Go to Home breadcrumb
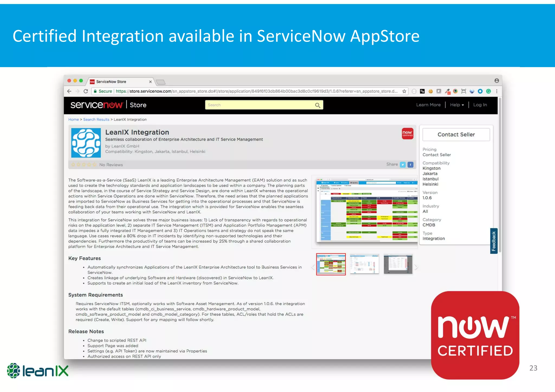Screen dimensions: 555x392 tap(73, 119)
